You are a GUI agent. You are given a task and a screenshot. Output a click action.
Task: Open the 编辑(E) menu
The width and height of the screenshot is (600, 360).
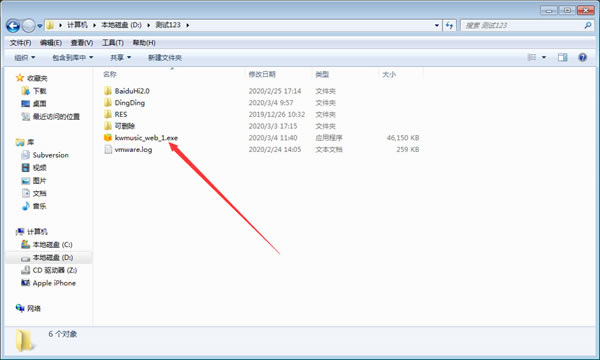[51, 43]
